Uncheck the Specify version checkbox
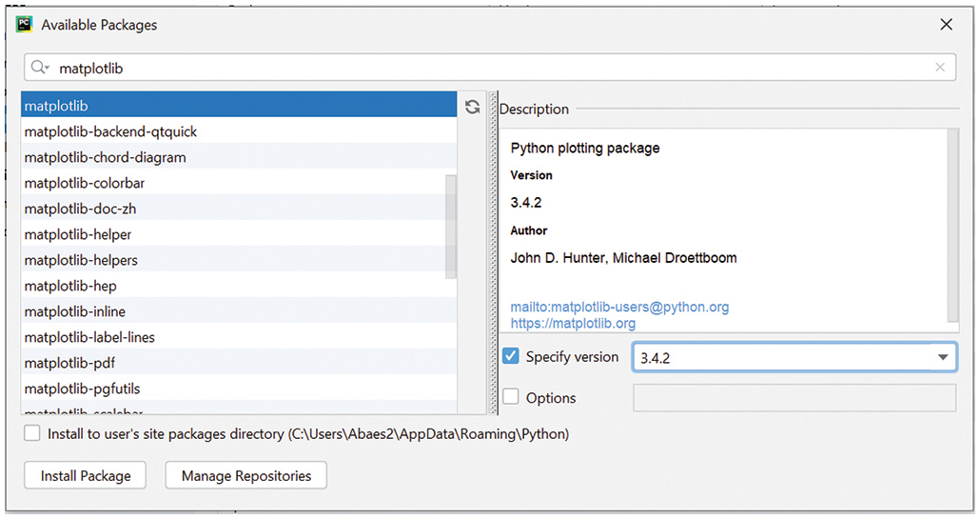Screen dimensions: 980x519 click(511, 357)
